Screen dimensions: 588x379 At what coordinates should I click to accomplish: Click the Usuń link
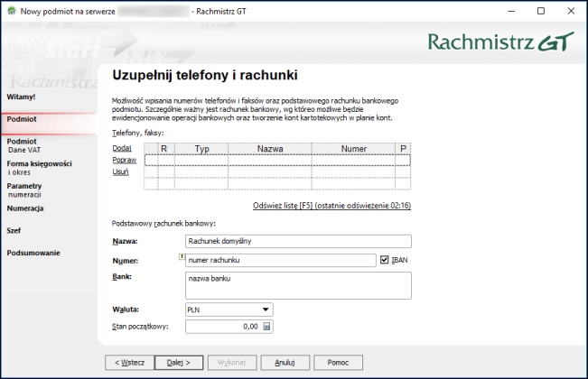tap(120, 171)
